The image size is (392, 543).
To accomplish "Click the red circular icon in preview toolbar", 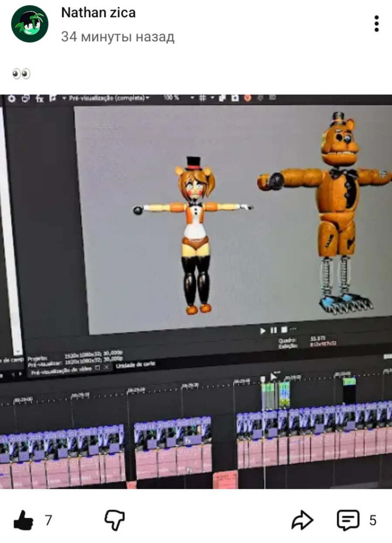I will 248,98.
